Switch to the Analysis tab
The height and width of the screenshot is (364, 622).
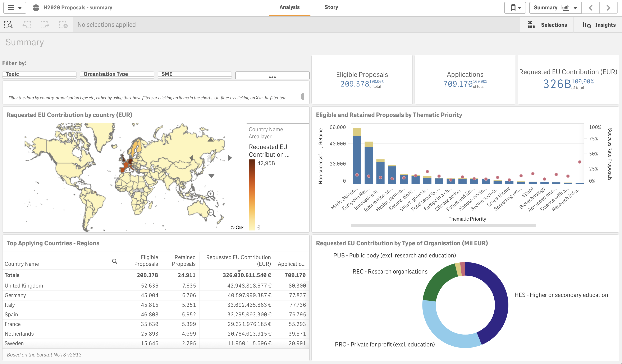289,7
